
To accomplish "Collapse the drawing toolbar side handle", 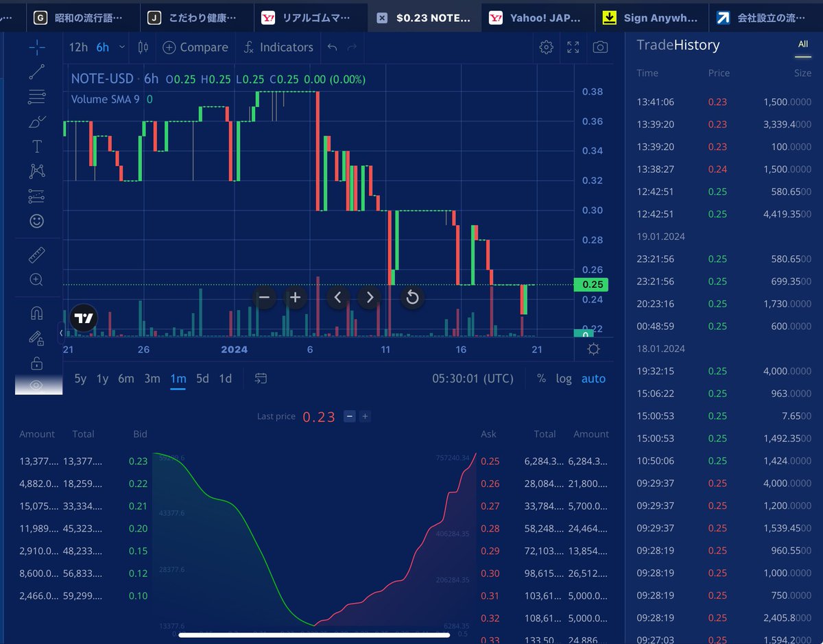I will tap(62, 333).
